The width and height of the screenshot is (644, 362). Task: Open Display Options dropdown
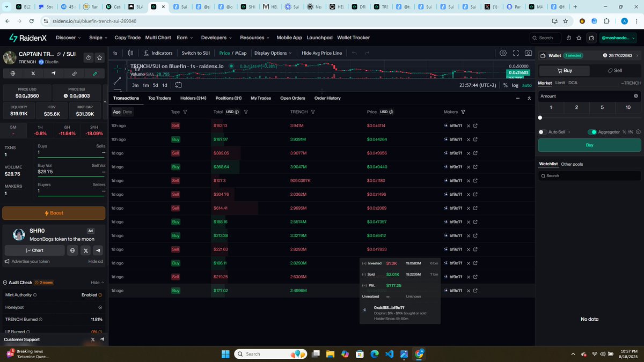coord(273,53)
